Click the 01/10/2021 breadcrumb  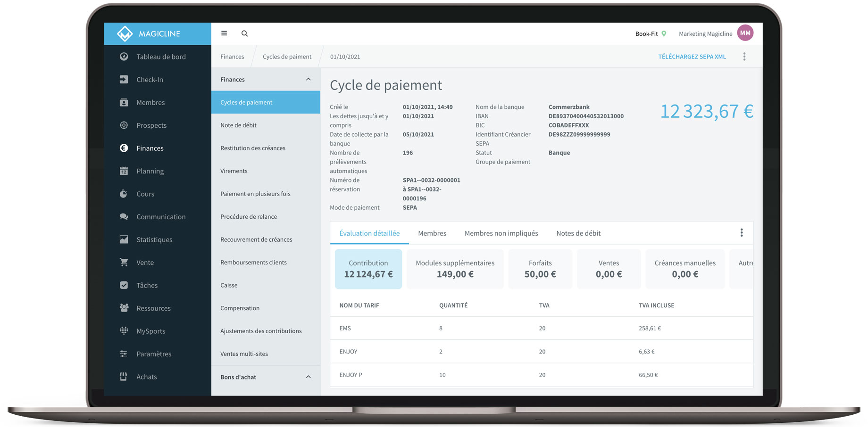pos(345,57)
